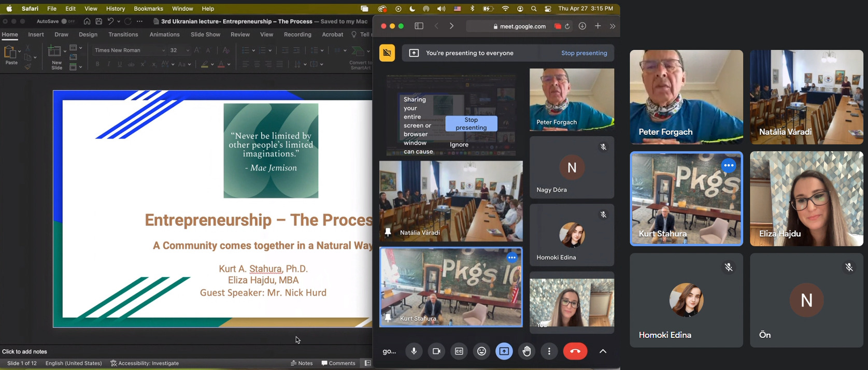868x370 pixels.
Task: Click the Ignore button on sharing warning
Action: (x=459, y=145)
